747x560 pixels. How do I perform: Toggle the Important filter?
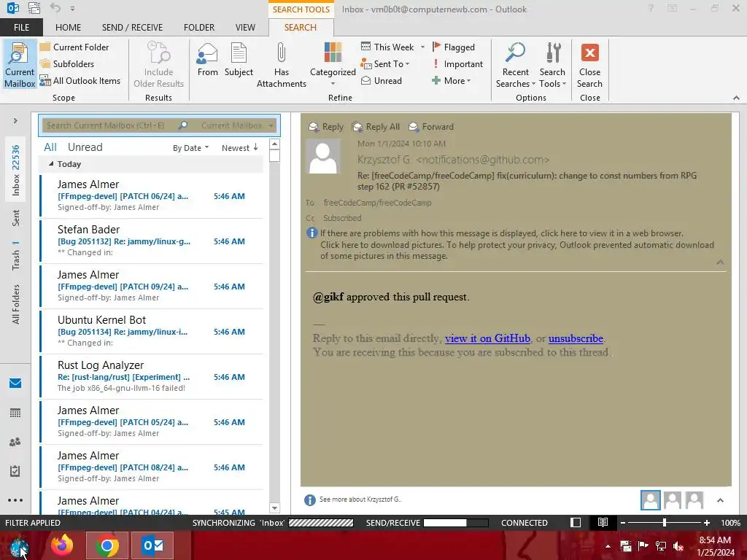(457, 64)
